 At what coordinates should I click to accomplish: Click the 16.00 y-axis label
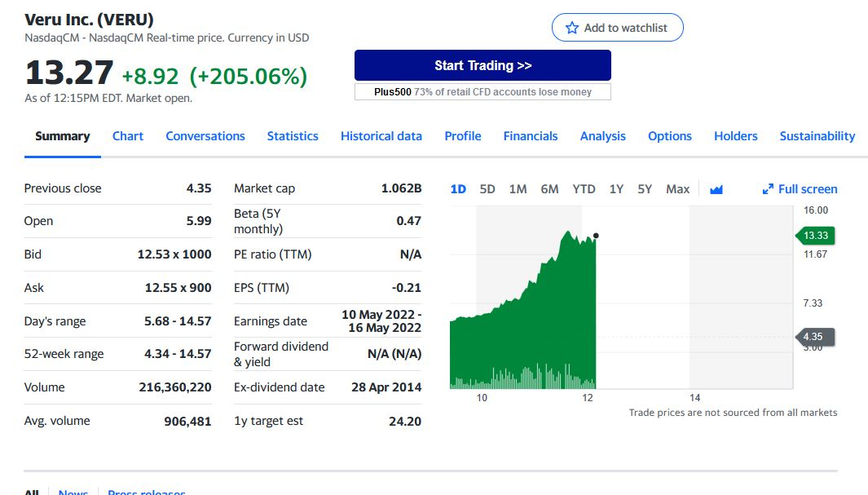(816, 210)
